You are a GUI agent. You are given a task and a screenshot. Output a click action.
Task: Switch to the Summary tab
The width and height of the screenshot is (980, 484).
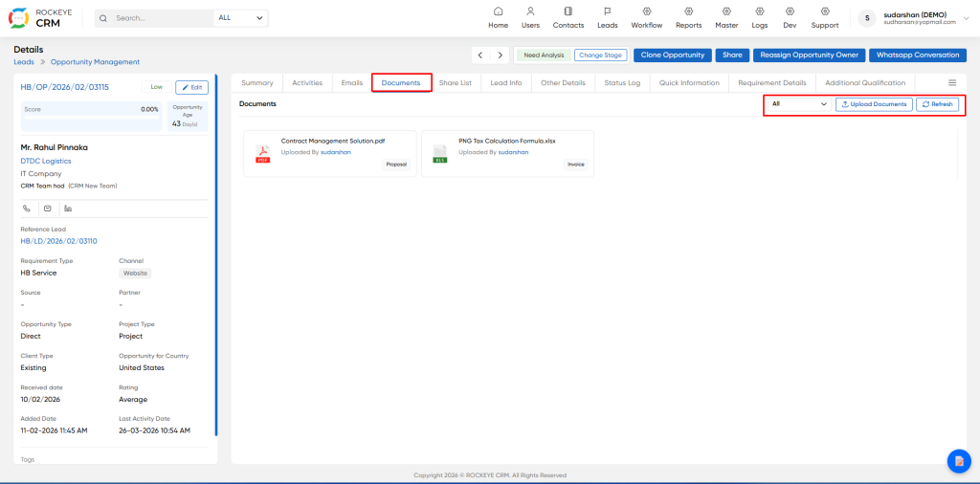point(256,82)
